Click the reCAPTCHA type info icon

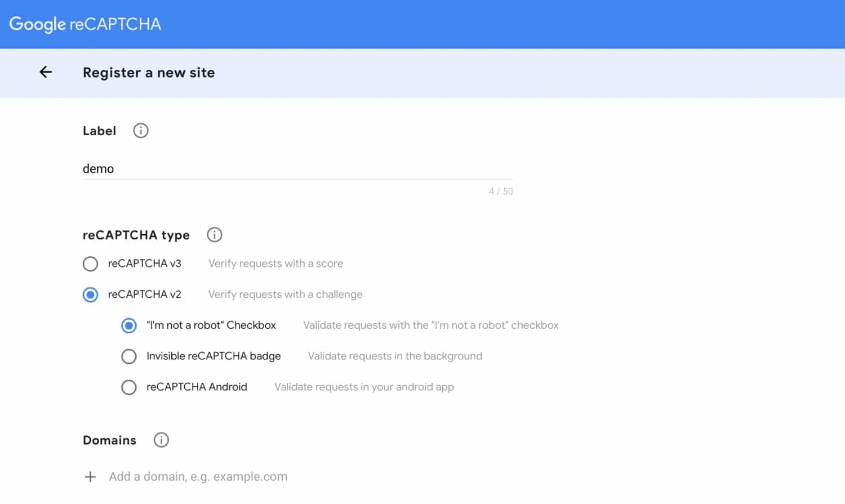(214, 235)
